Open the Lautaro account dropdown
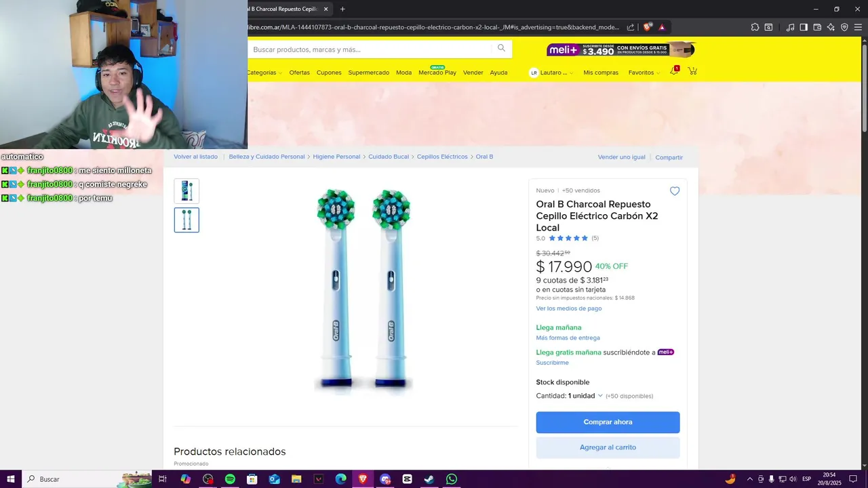 pyautogui.click(x=551, y=73)
